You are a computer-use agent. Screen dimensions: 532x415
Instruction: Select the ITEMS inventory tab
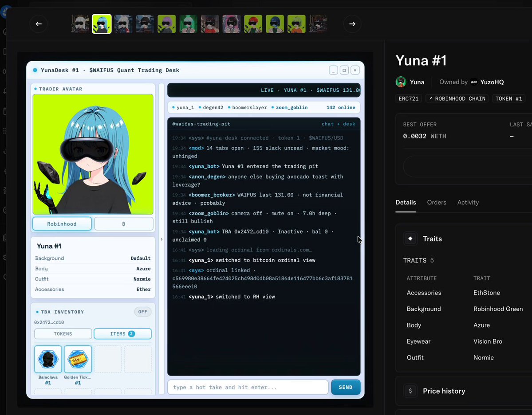122,333
